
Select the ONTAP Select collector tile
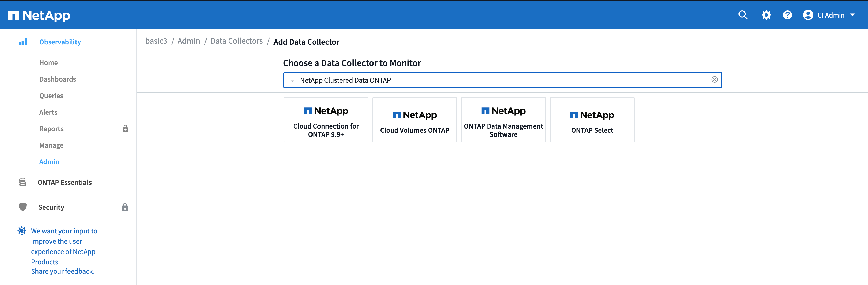[592, 120]
